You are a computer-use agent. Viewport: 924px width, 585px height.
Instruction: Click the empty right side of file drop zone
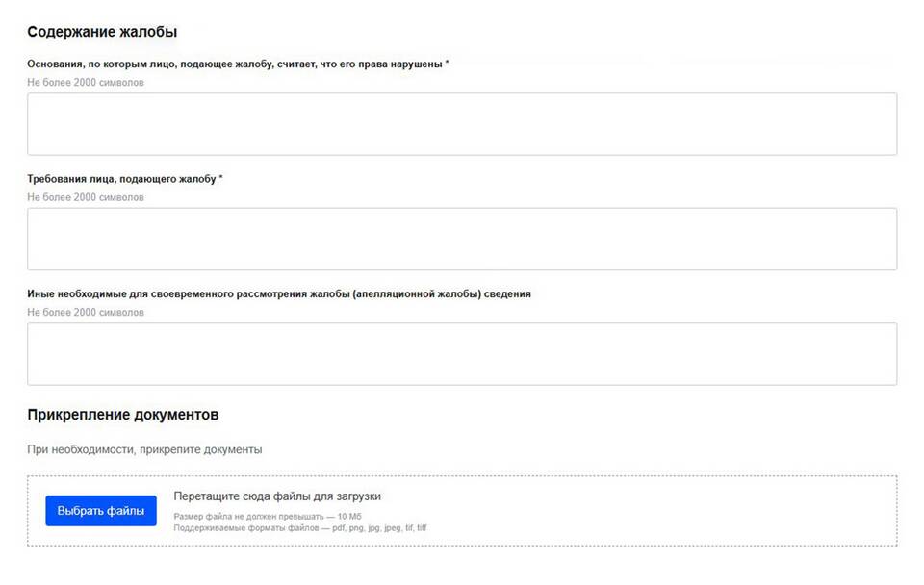[674, 511]
